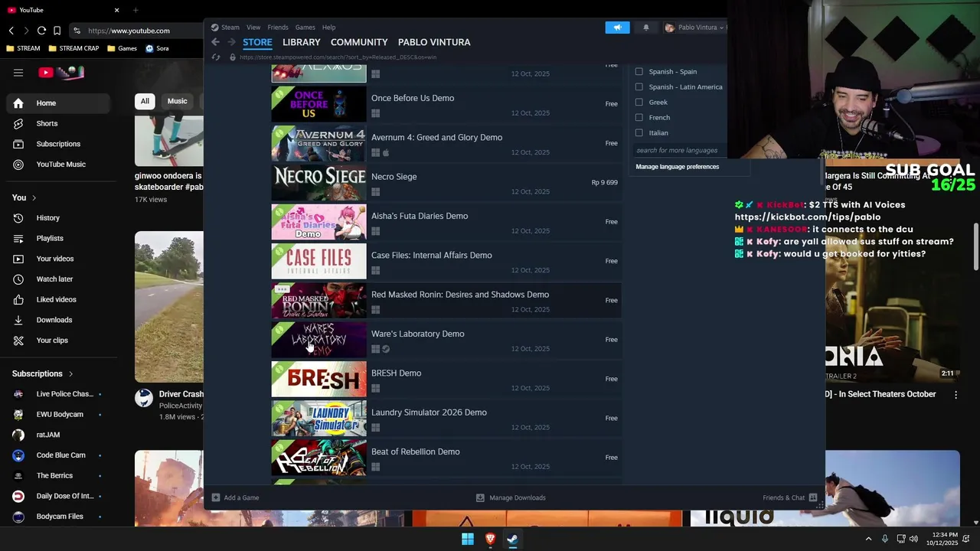Open Laundry Simulator 2026 Demo listing
980x551 pixels.
tap(446, 419)
